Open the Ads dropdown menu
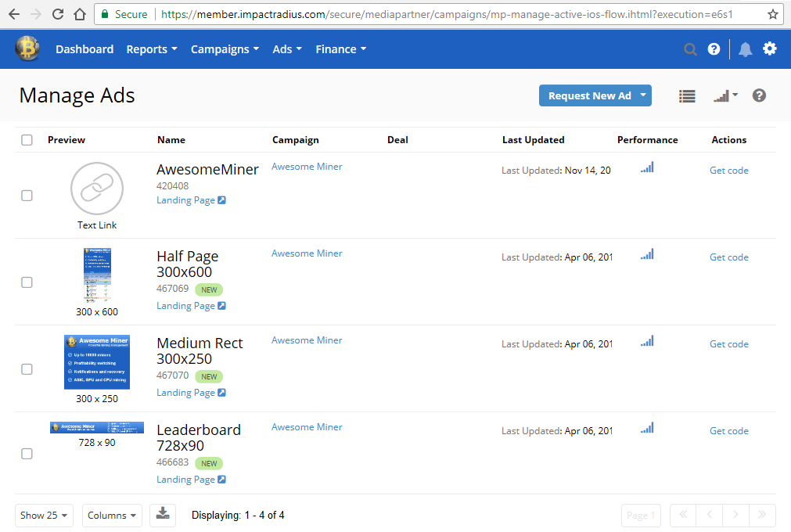791x532 pixels. [x=287, y=49]
